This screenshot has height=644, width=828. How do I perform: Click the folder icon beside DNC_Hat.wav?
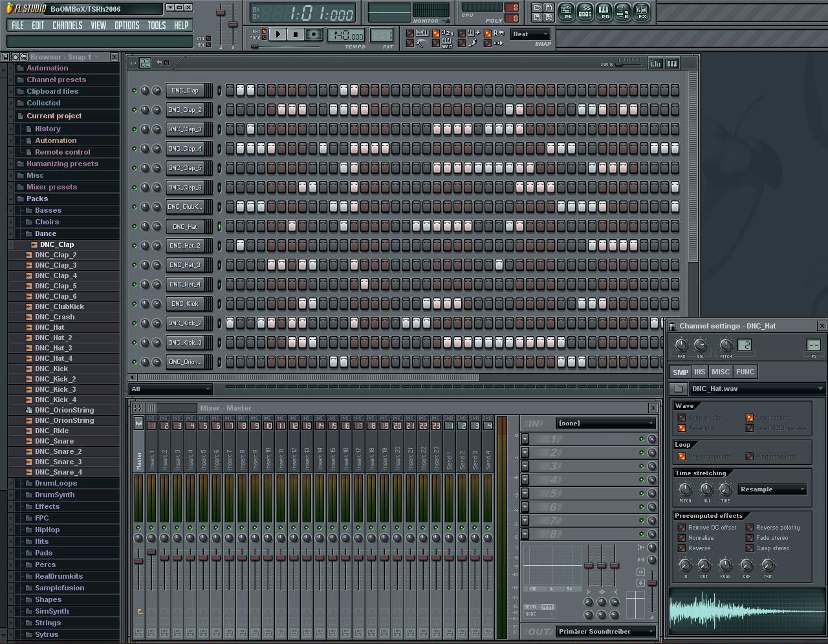(678, 389)
